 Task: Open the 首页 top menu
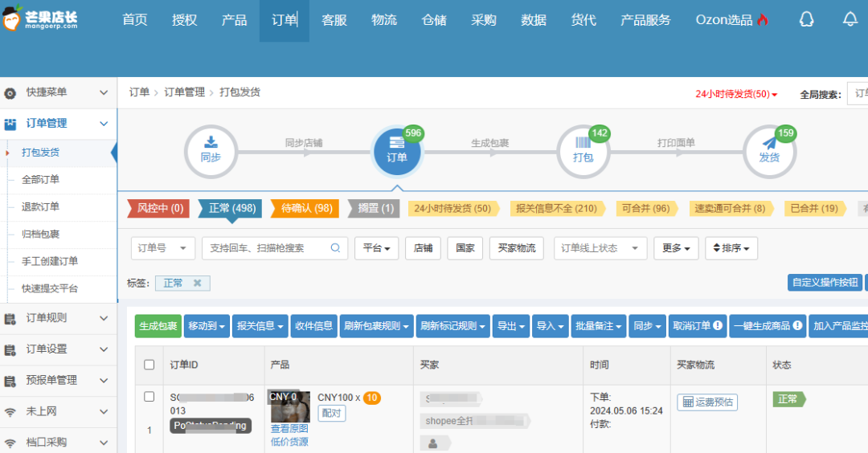[x=134, y=20]
